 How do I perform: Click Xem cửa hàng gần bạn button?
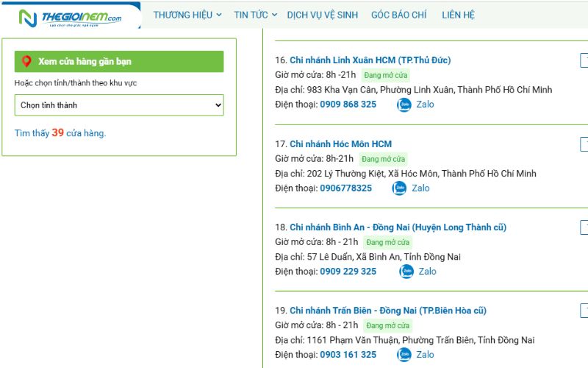[119, 62]
